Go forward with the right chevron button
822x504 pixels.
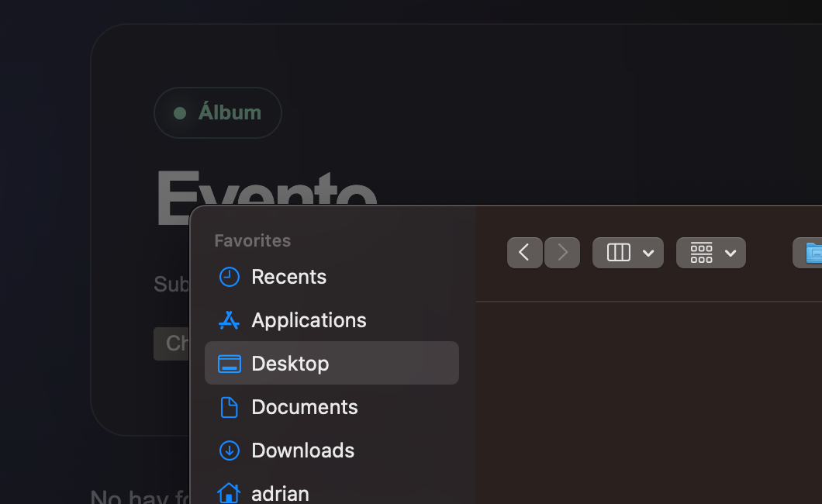pyautogui.click(x=562, y=253)
